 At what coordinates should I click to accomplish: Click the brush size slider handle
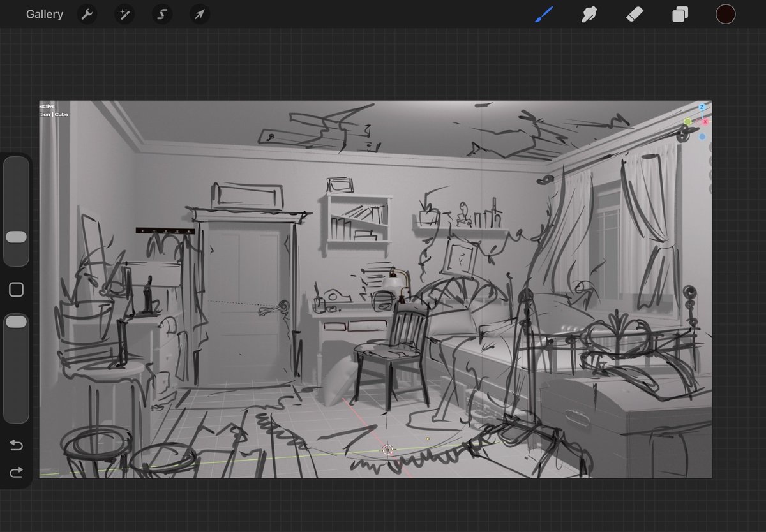click(x=16, y=237)
